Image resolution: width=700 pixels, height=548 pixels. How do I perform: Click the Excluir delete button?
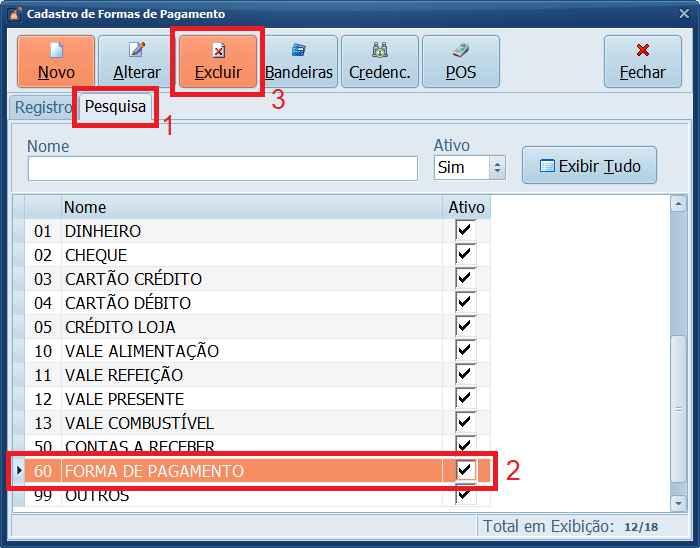click(x=218, y=61)
